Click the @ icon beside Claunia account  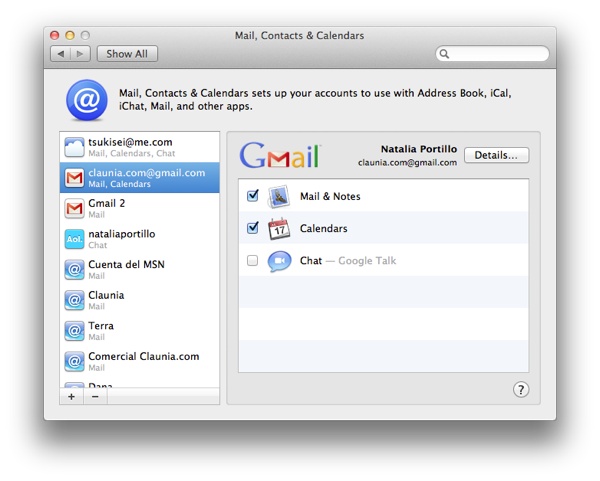click(74, 300)
